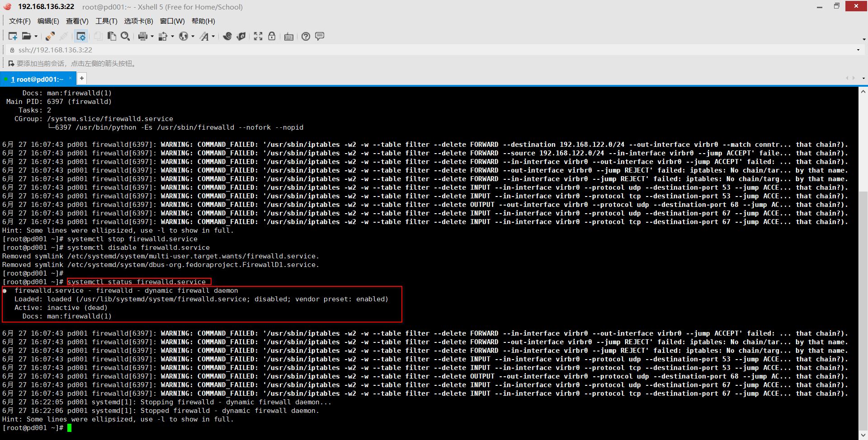
Task: Open the address bar dropdown arrow
Action: (858, 50)
